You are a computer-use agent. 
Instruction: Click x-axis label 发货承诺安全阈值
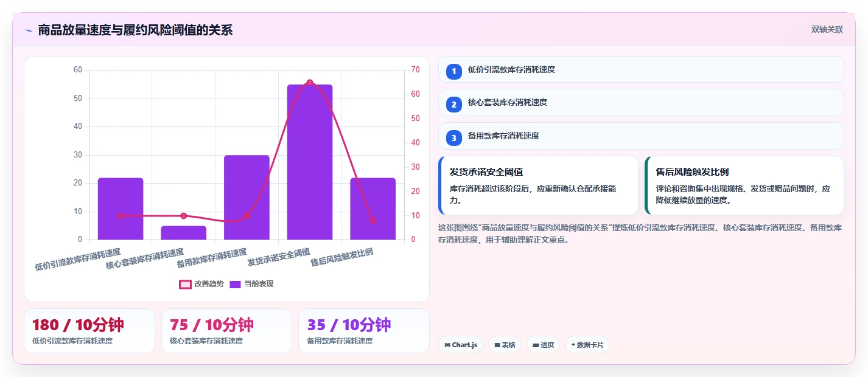pos(279,258)
